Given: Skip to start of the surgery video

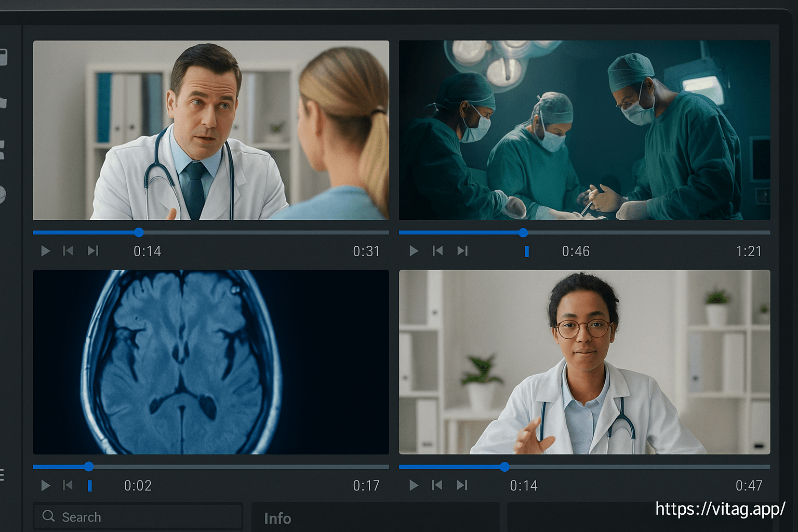Looking at the screenshot, I should tap(437, 251).
